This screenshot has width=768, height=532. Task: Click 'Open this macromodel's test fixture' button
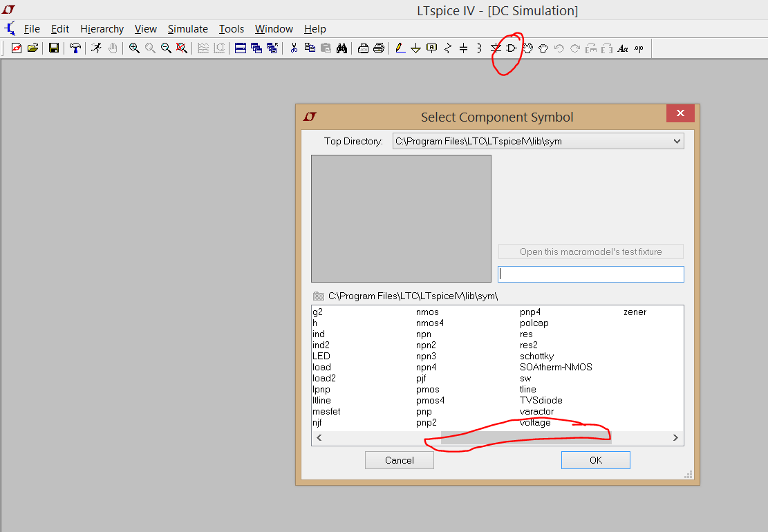click(591, 251)
